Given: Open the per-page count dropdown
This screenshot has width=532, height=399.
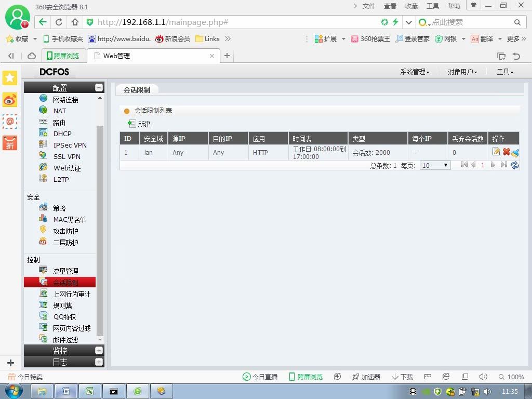Looking at the screenshot, I should (x=435, y=165).
